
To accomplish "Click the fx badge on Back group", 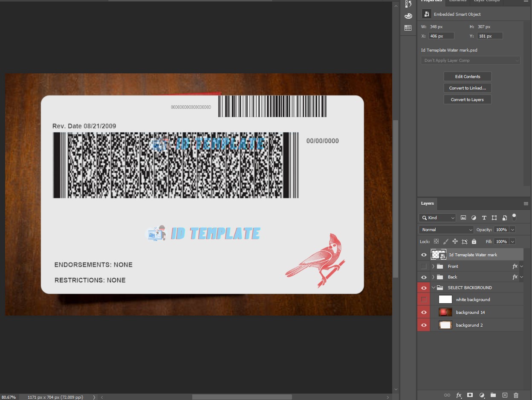I will click(515, 277).
